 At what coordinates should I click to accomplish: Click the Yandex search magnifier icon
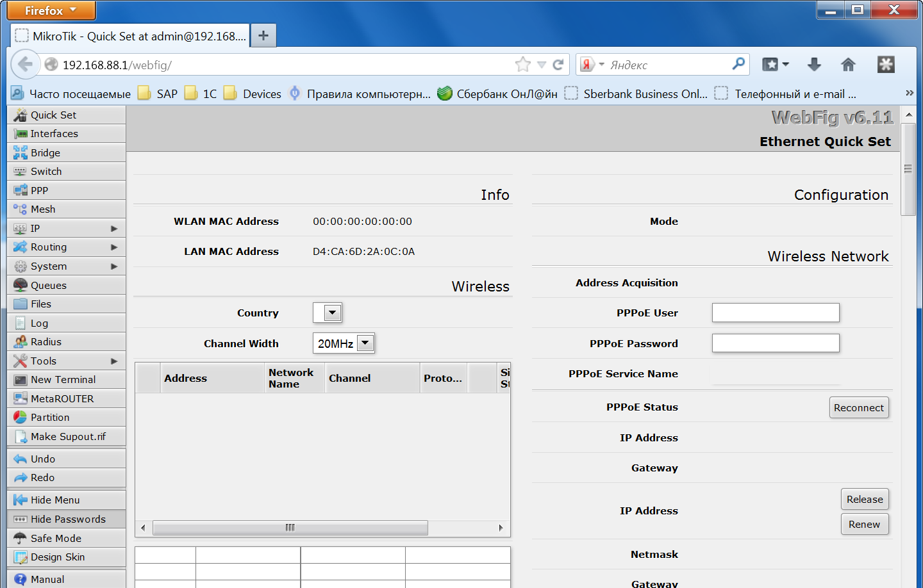point(738,64)
